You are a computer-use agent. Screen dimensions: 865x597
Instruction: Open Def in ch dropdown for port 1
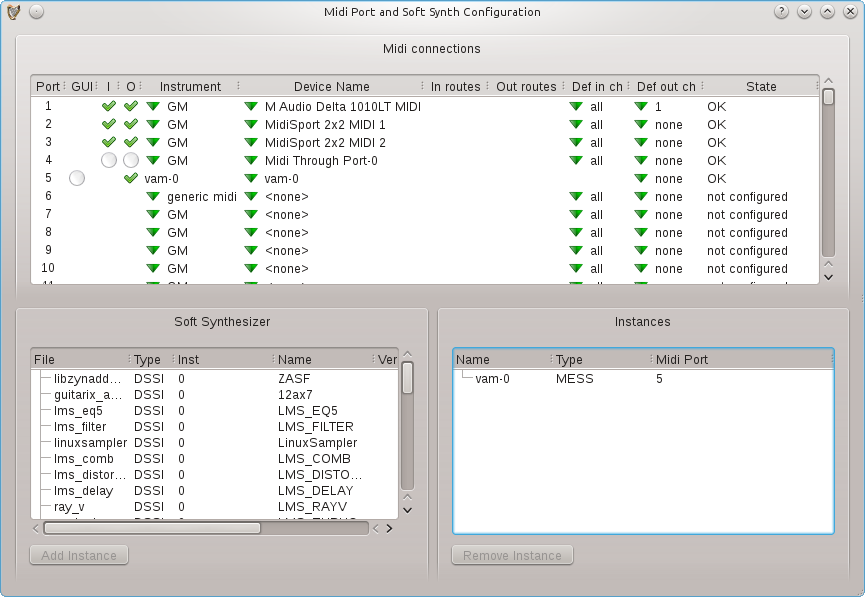pos(576,106)
